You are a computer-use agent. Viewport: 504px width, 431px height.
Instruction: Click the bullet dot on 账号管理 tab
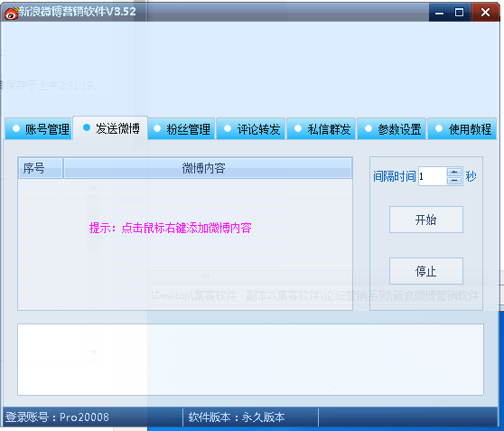[x=15, y=128]
